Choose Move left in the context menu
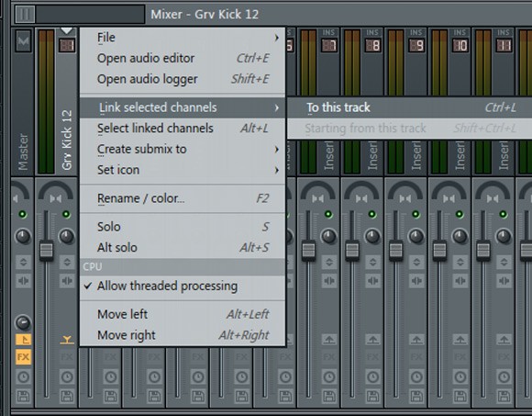The width and height of the screenshot is (532, 416). point(183,314)
